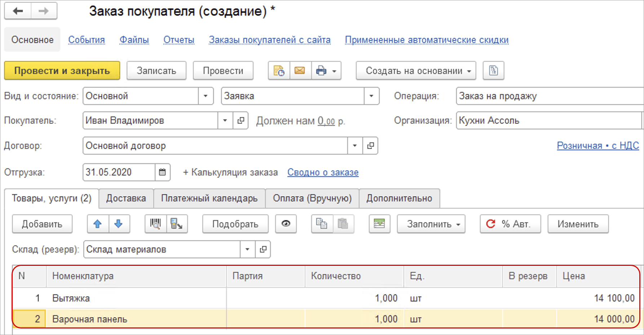Click the back navigation arrow

pos(18,11)
